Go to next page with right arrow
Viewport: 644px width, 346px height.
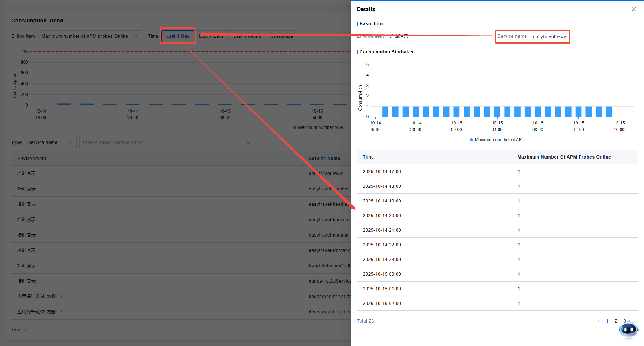point(634,321)
